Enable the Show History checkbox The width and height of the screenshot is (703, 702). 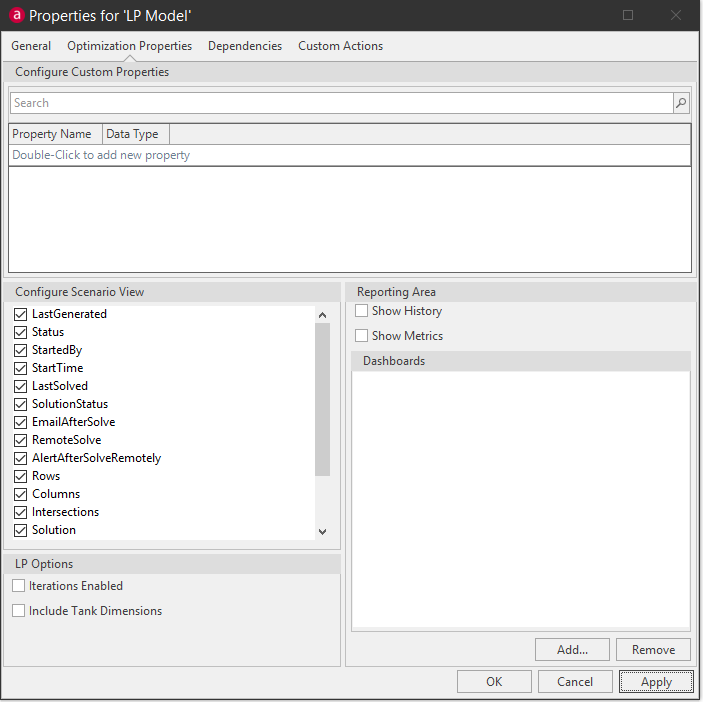[361, 311]
